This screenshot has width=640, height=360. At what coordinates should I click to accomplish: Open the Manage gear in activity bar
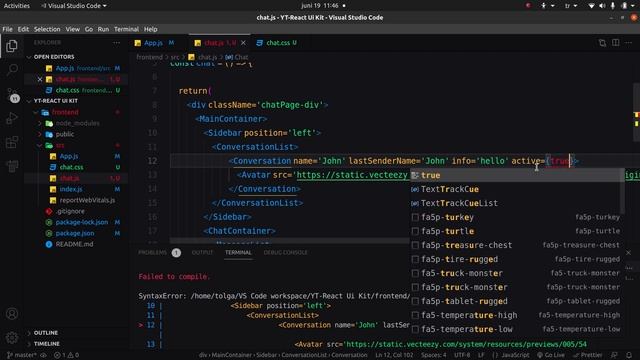(x=12, y=338)
